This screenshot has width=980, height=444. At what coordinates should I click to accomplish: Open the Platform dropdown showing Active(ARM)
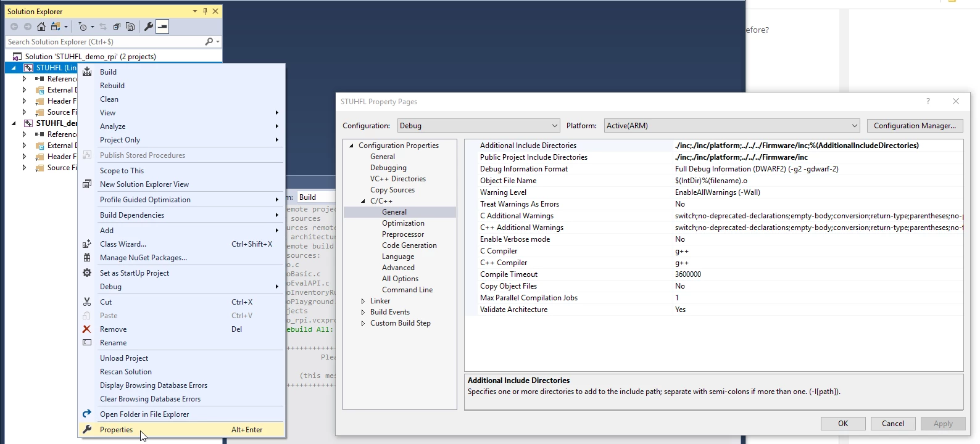(732, 126)
